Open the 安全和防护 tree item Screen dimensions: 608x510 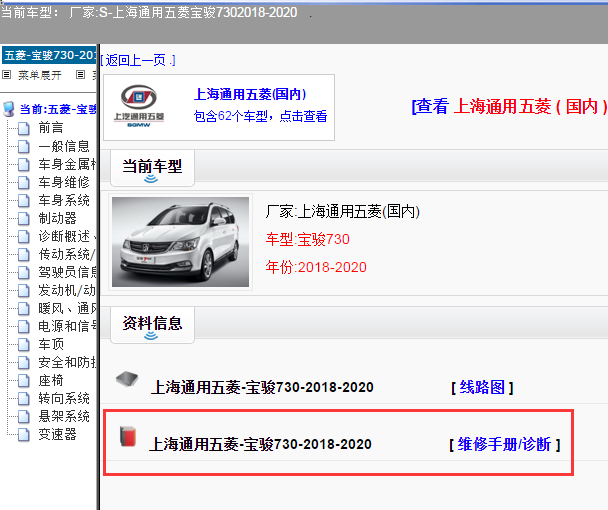(x=67, y=362)
